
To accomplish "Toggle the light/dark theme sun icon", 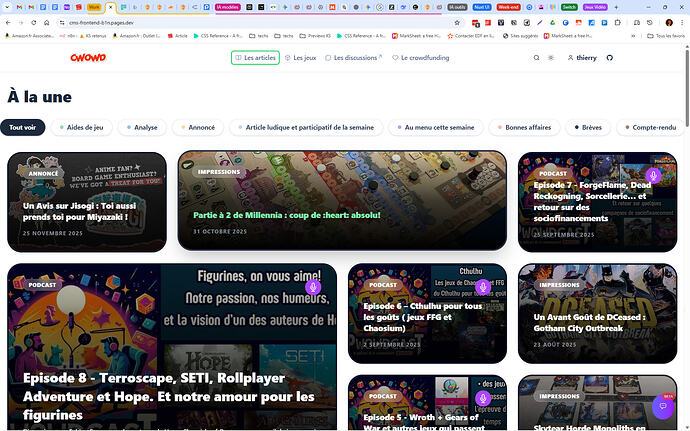I will click(551, 58).
